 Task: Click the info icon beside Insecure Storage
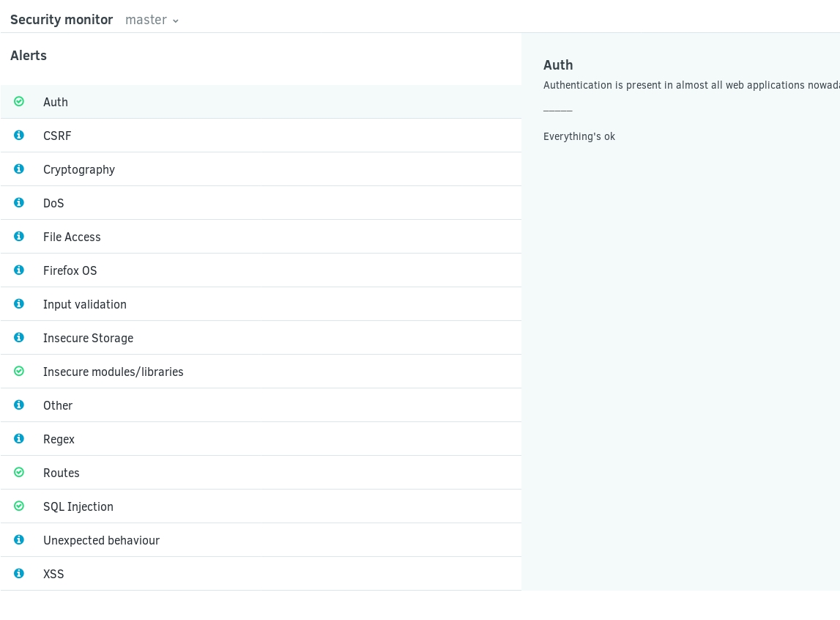[x=19, y=338]
